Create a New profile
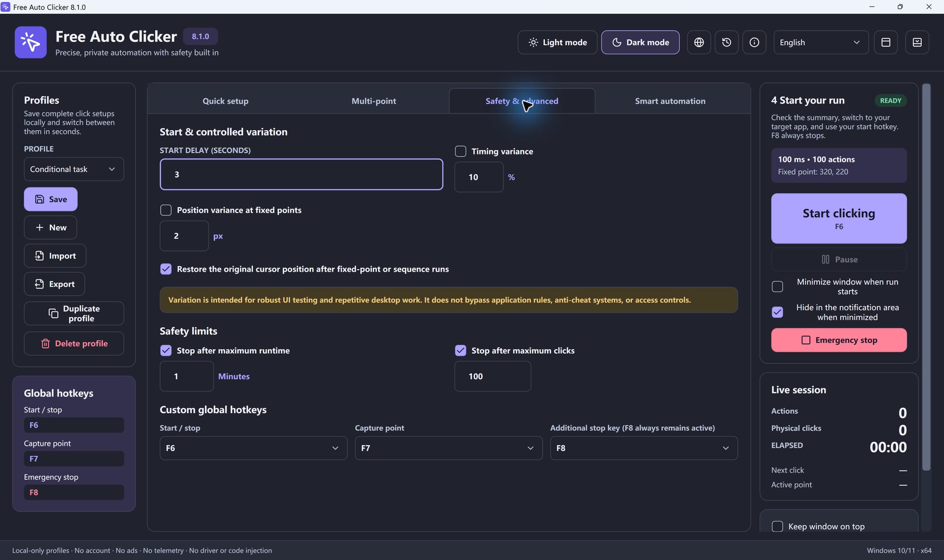Screen dimensions: 944x560 coord(51,227)
